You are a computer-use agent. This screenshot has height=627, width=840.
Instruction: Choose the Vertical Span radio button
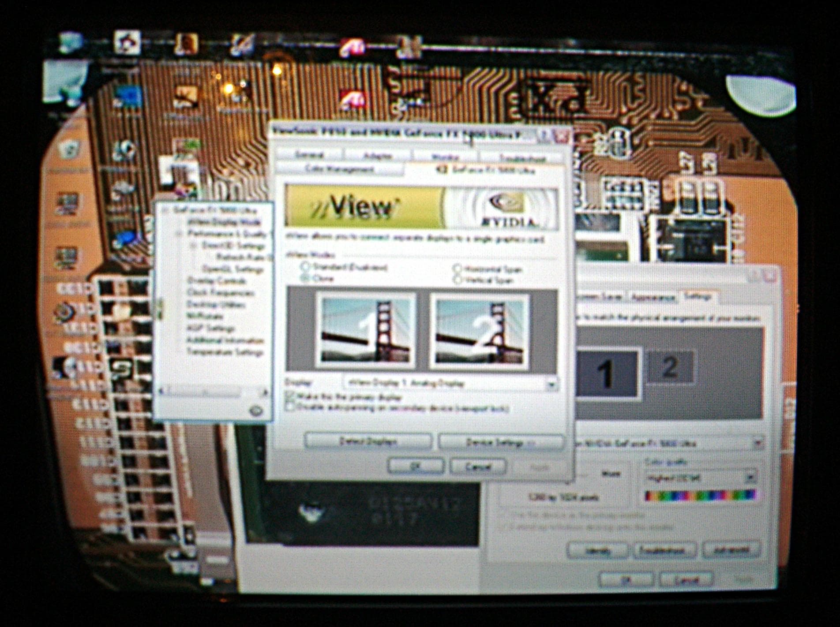point(457,280)
